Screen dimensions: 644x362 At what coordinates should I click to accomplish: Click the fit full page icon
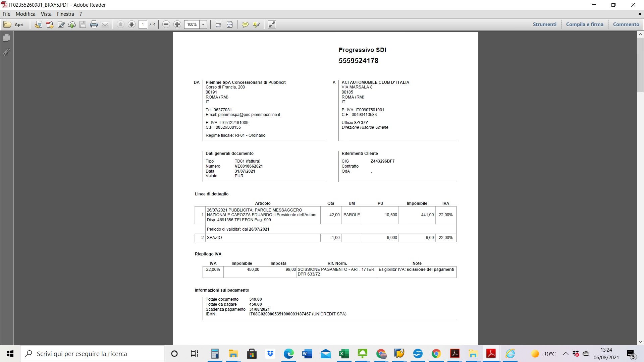230,24
